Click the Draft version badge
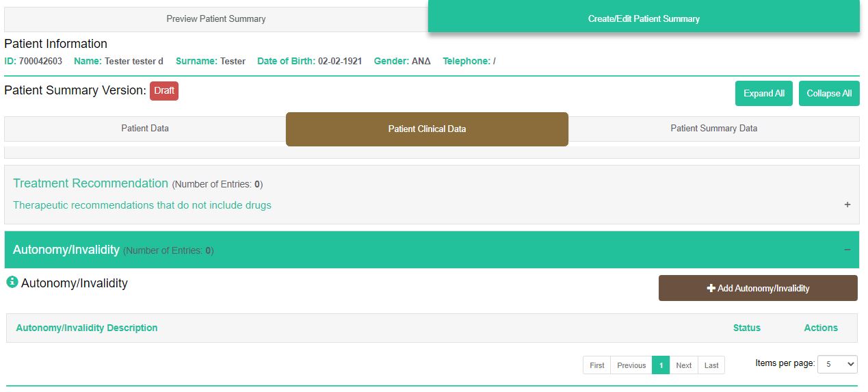The height and width of the screenshot is (392, 868). coord(164,90)
